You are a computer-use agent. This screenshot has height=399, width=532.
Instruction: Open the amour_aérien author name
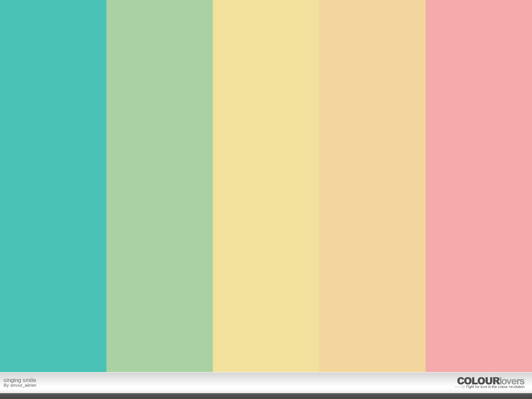pyautogui.click(x=23, y=385)
